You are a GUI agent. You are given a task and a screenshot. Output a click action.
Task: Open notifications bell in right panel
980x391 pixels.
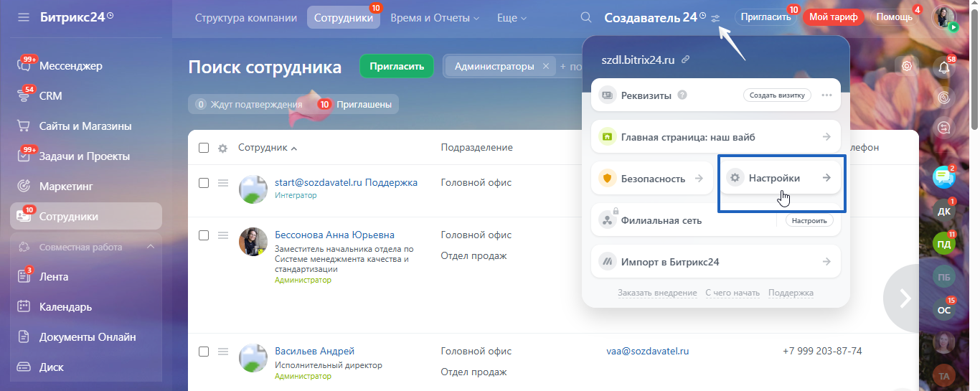click(x=944, y=67)
